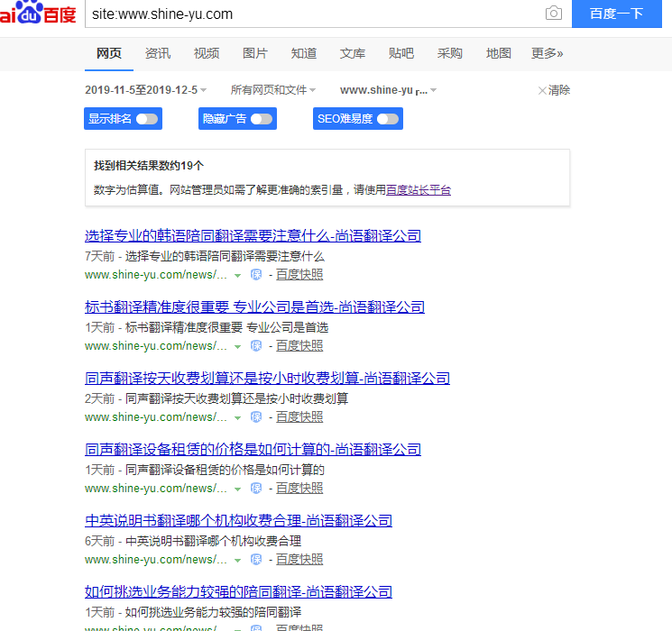Open 百度快照 for 中英说明书翻译 result
The height and width of the screenshot is (631, 672).
(299, 559)
